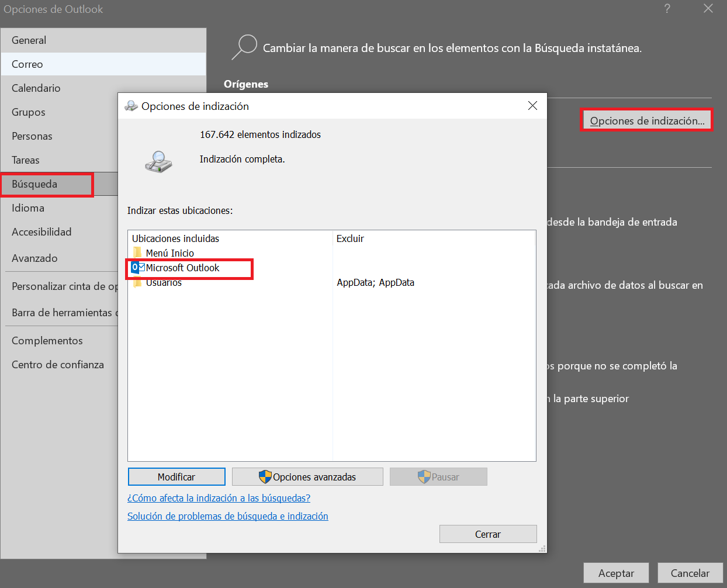
Task: Click the Usuarios folder icon
Action: coord(137,283)
